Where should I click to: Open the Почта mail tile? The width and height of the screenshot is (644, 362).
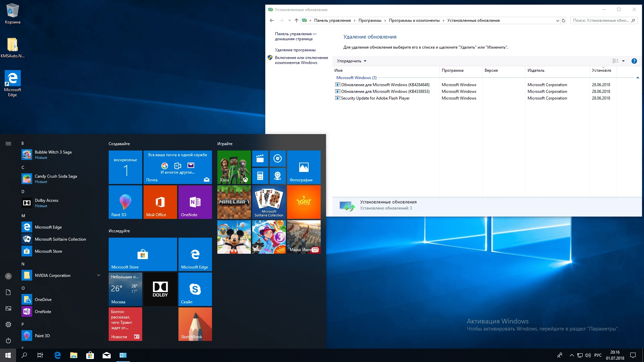pyautogui.click(x=178, y=167)
